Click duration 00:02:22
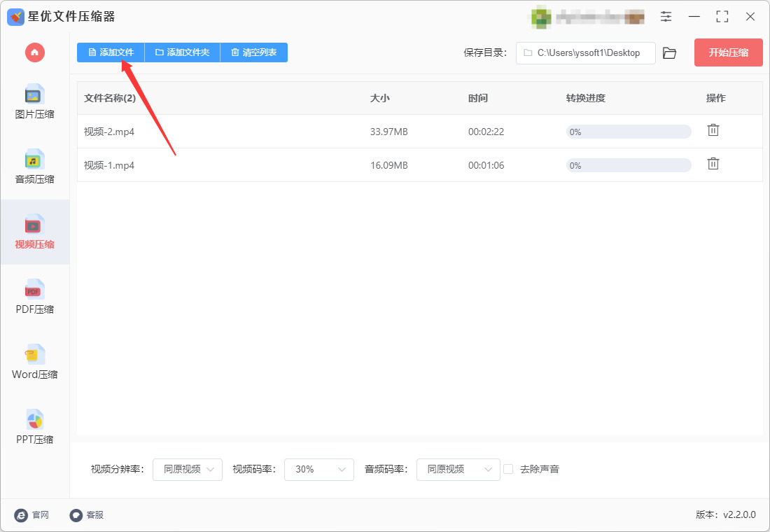 click(486, 132)
